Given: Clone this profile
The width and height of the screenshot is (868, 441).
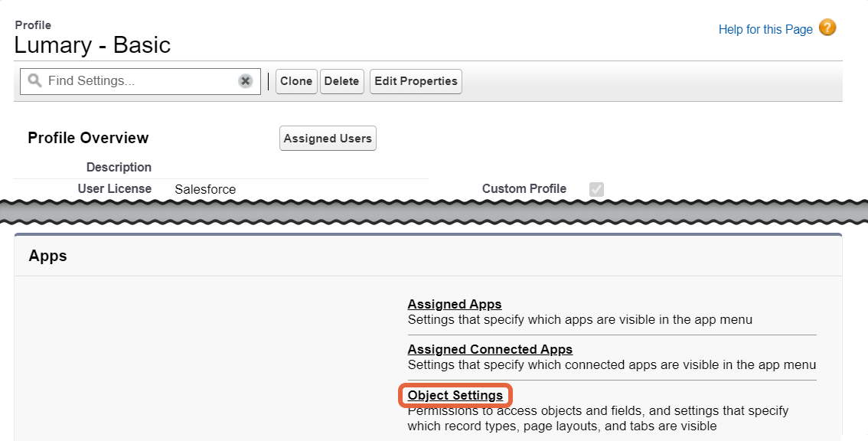Looking at the screenshot, I should pos(296,81).
